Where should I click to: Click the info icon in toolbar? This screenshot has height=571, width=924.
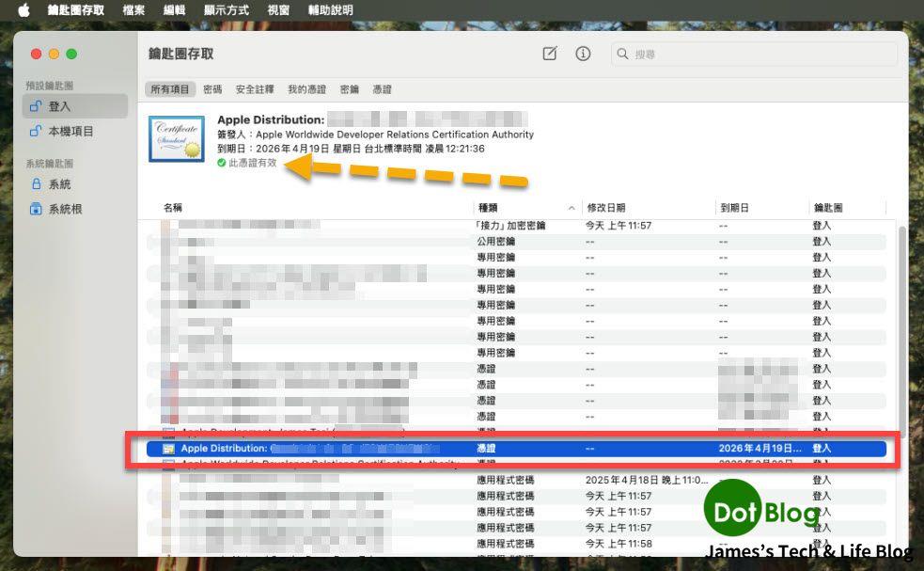tap(583, 54)
